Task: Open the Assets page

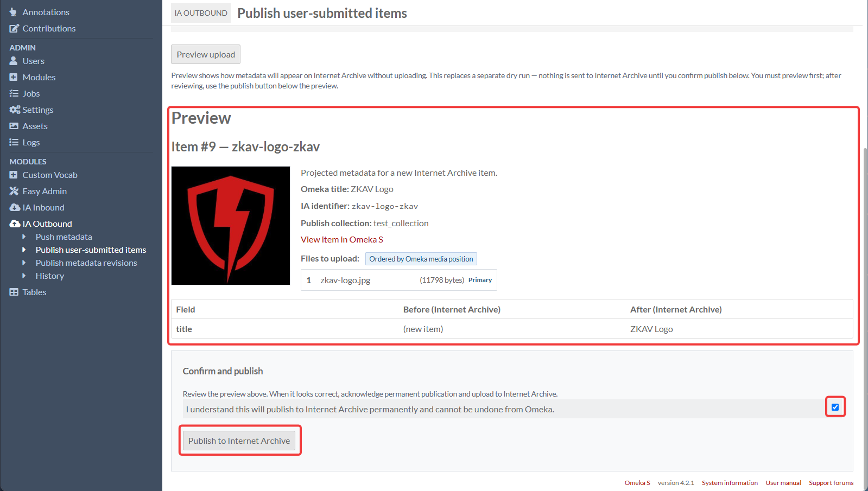Action: coord(35,126)
